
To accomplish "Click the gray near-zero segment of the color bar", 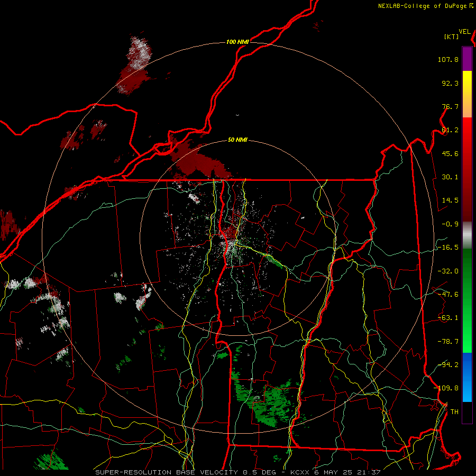I will click(467, 235).
